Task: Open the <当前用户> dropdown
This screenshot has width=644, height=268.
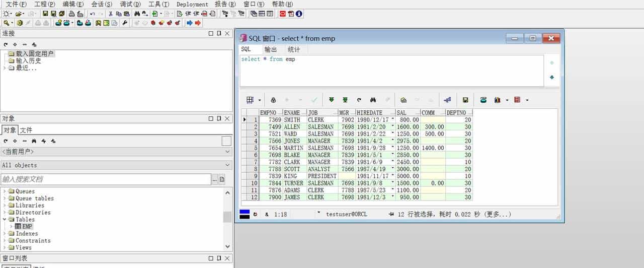Action: pos(116,152)
